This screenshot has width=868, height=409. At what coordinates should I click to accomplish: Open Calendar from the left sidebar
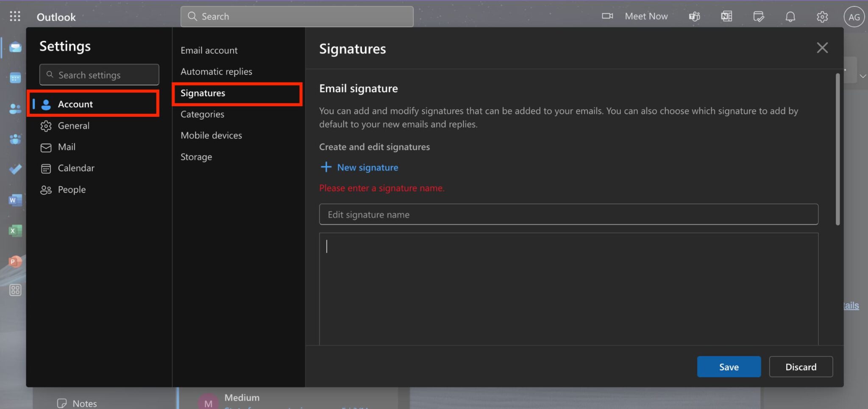coord(15,78)
